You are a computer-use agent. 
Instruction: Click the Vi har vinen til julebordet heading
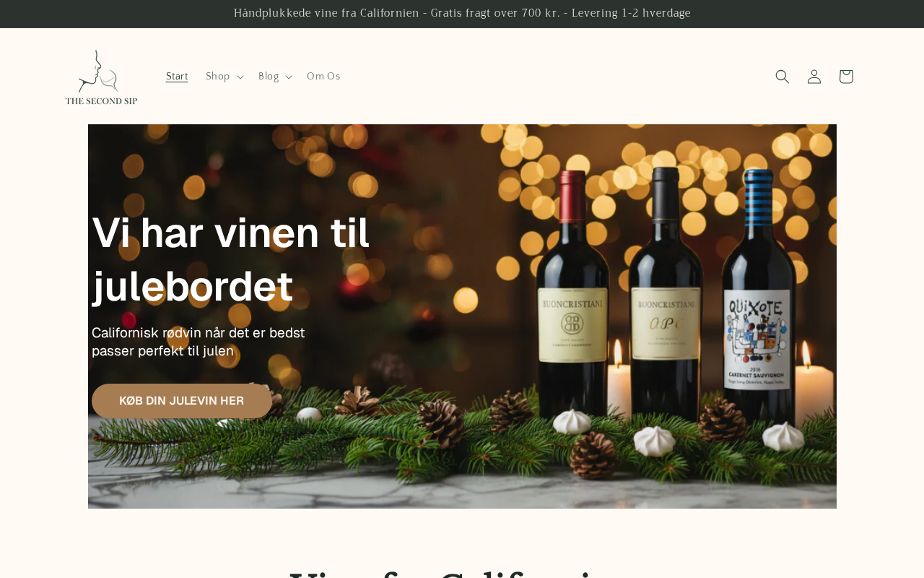click(x=231, y=260)
